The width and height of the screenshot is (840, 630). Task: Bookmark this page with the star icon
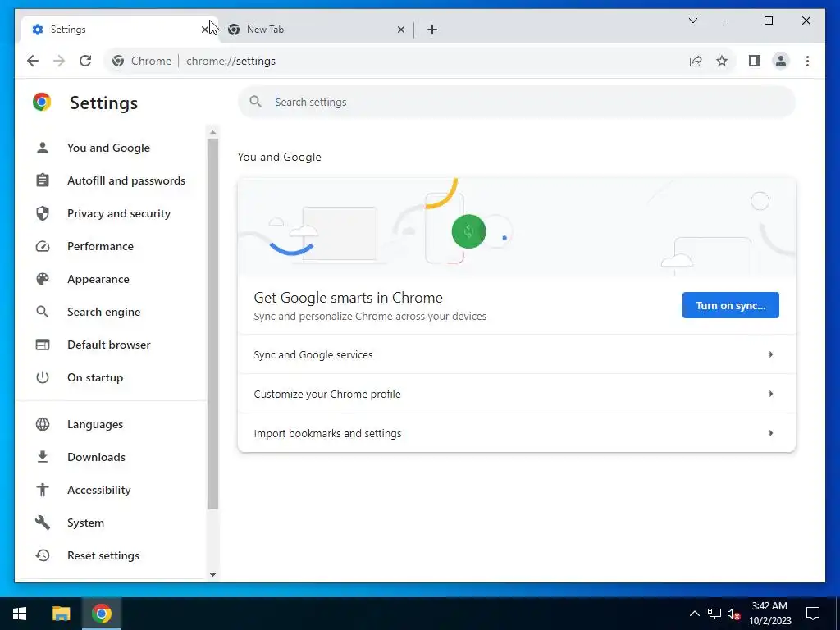click(x=722, y=61)
